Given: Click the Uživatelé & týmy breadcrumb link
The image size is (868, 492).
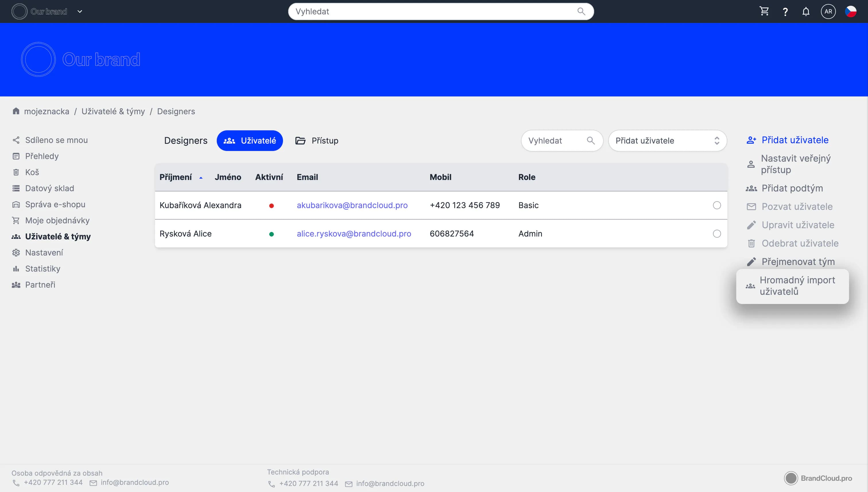Looking at the screenshot, I should tap(113, 111).
